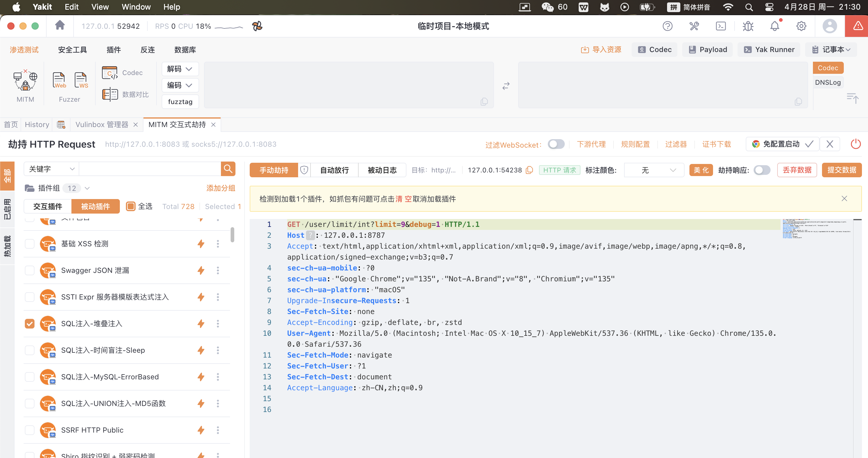Copy the 127.0.0.1:54238 address
The height and width of the screenshot is (458, 868).
529,170
